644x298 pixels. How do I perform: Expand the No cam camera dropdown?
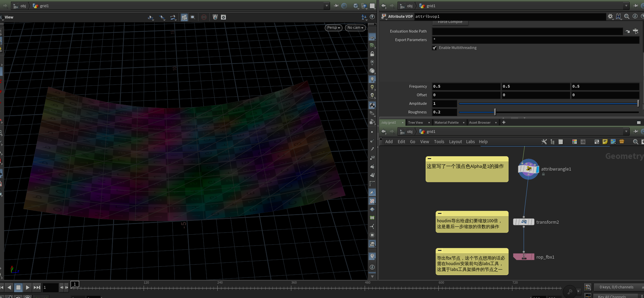pyautogui.click(x=355, y=28)
